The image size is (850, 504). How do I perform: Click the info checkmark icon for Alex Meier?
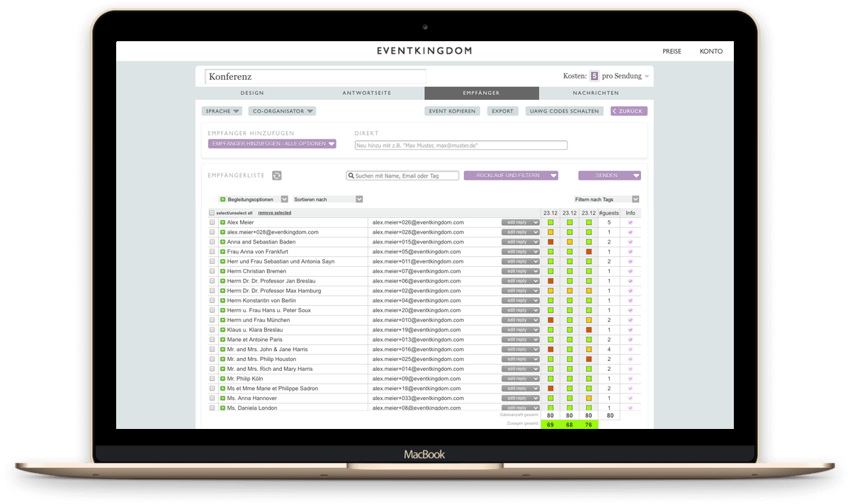[x=630, y=222]
